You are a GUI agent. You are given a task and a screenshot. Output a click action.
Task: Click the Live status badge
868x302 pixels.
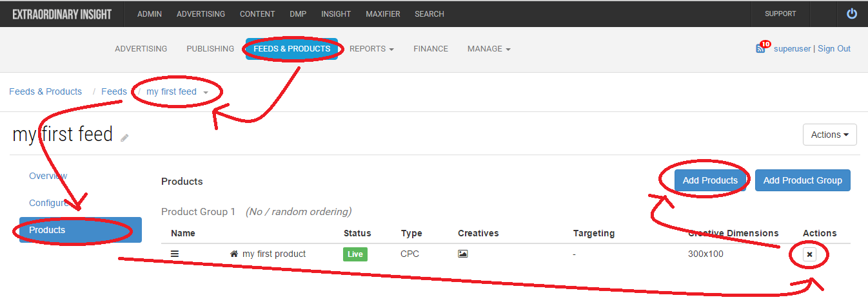click(x=355, y=254)
